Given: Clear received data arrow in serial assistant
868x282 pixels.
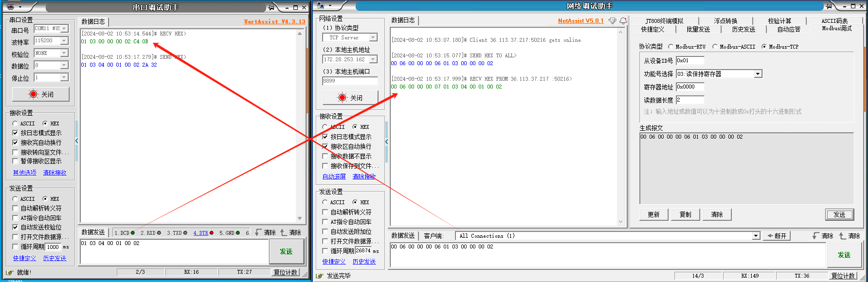Looking at the screenshot, I should (x=258, y=232).
